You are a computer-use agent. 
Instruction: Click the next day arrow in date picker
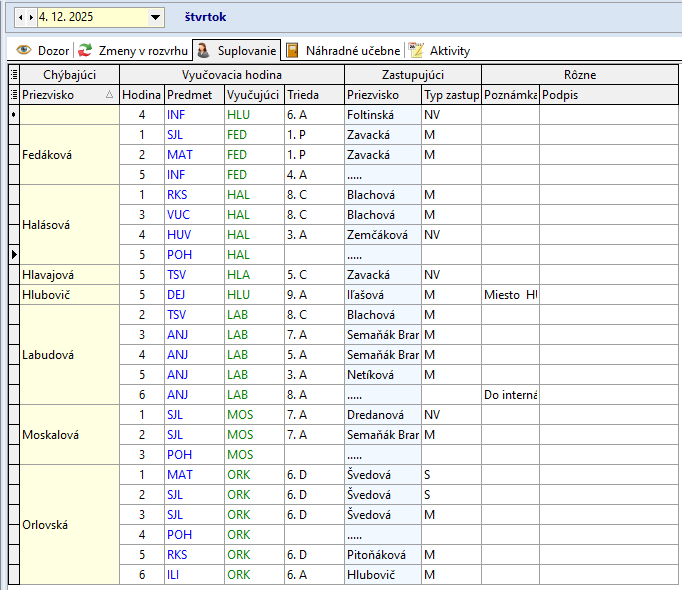(x=31, y=17)
